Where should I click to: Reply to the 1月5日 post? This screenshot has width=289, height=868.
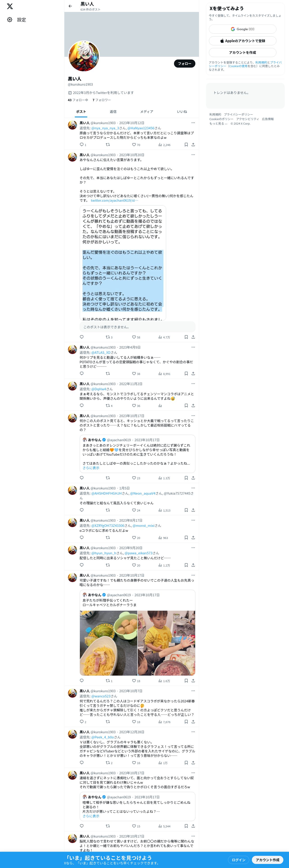click(82, 510)
